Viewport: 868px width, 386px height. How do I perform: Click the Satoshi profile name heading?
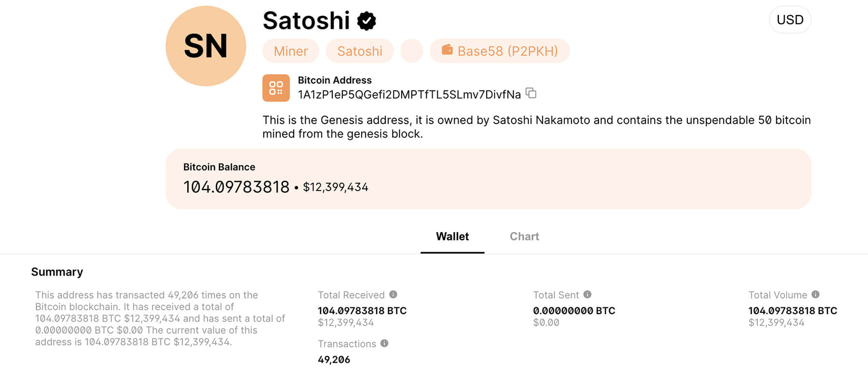306,21
